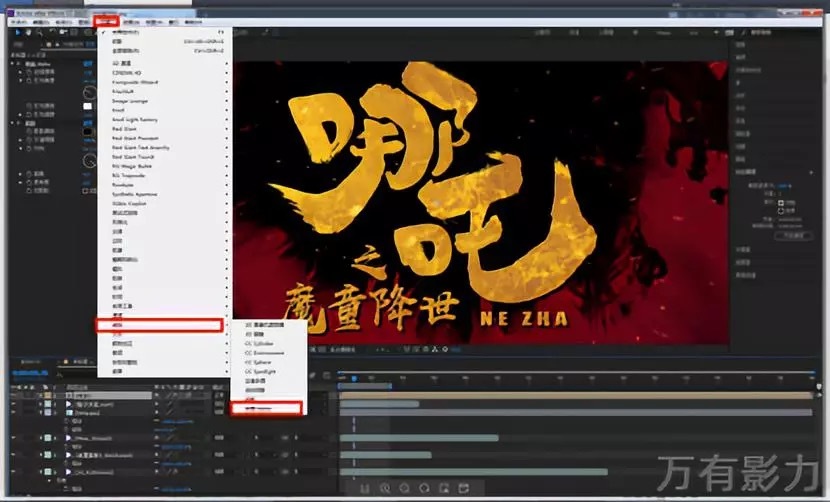Click the white color swatch in Effect Controls
Viewport: 830px width, 502px height.
tap(89, 106)
